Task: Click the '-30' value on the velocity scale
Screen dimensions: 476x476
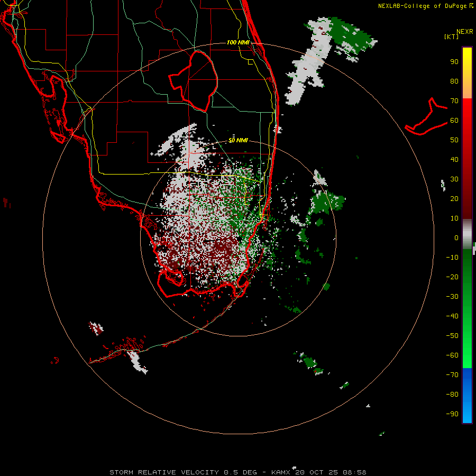Action: click(x=452, y=297)
